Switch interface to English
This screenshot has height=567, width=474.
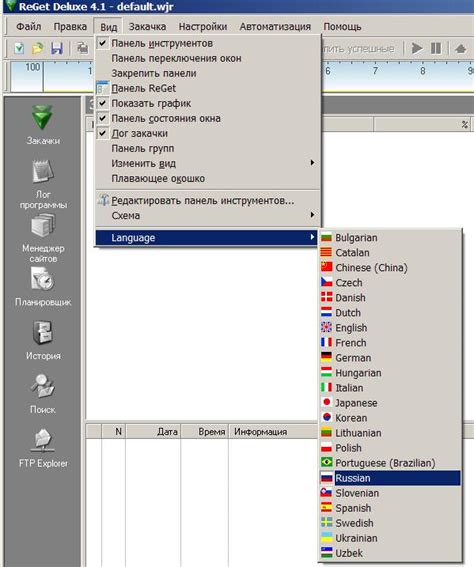tap(390, 328)
